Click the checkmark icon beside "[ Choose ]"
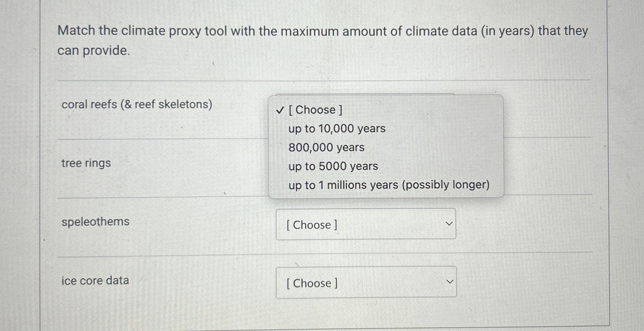This screenshot has height=331, width=644. coord(280,111)
